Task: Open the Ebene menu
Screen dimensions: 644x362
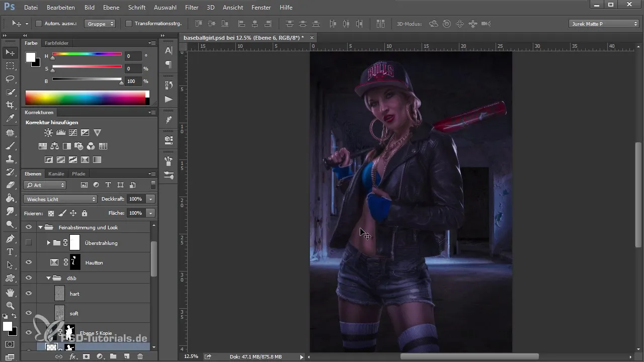Action: tap(112, 8)
